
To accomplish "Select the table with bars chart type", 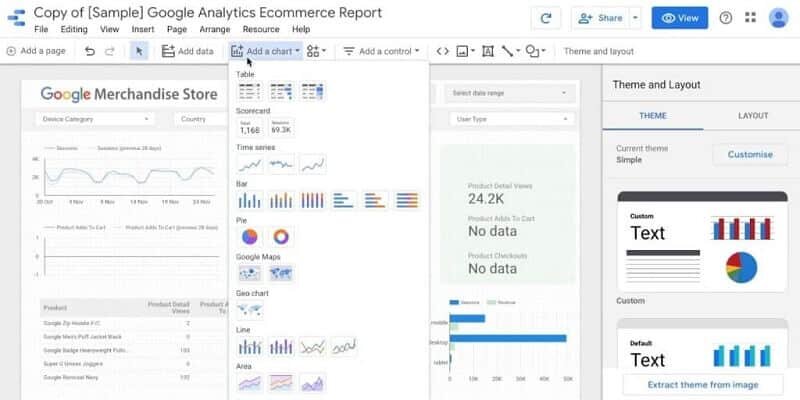I will coord(281,92).
